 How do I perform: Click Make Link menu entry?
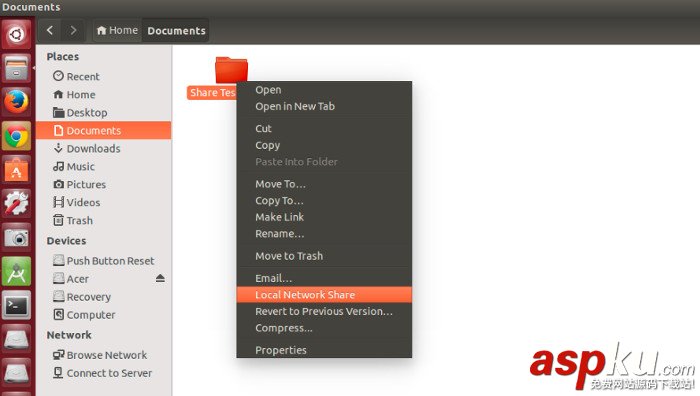tap(324, 217)
